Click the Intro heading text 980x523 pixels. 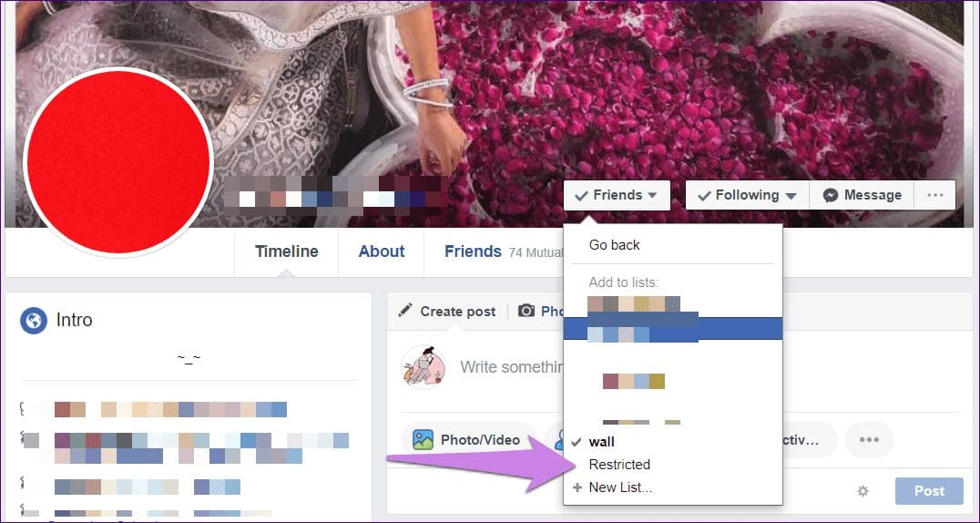coord(75,321)
